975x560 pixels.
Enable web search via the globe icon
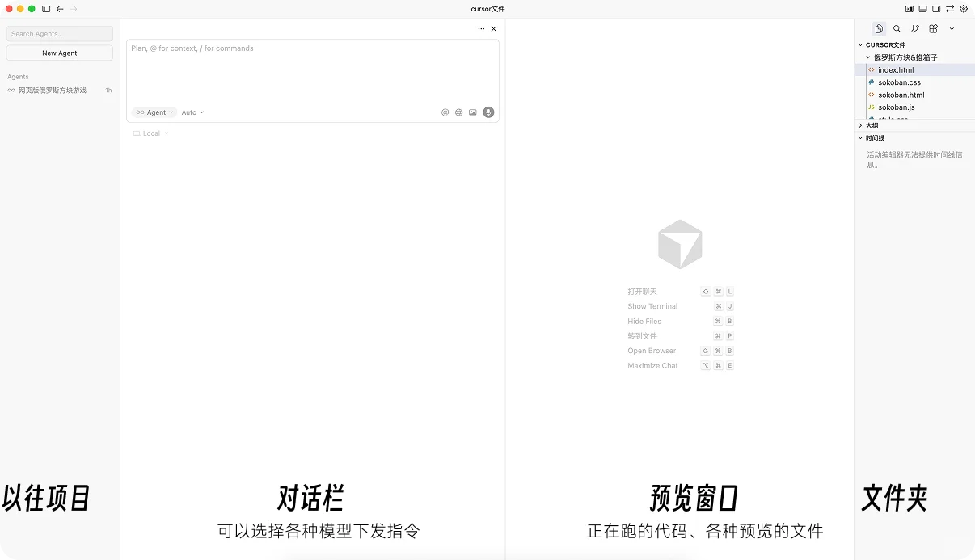458,112
